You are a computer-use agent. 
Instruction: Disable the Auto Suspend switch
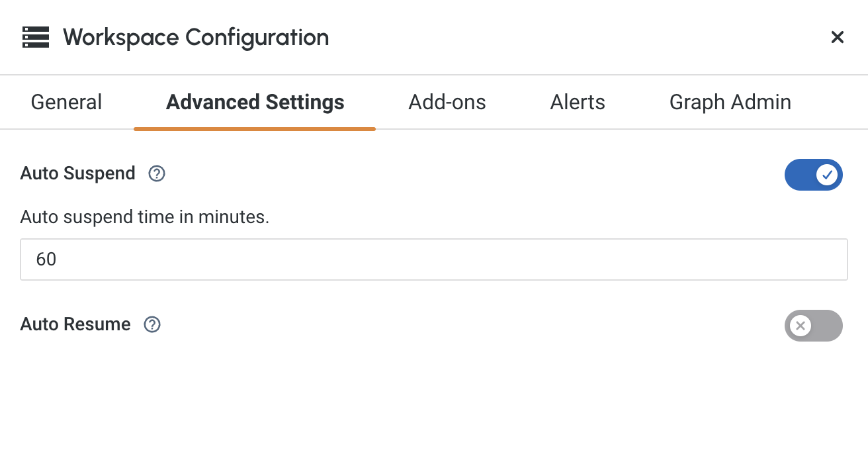pos(814,175)
